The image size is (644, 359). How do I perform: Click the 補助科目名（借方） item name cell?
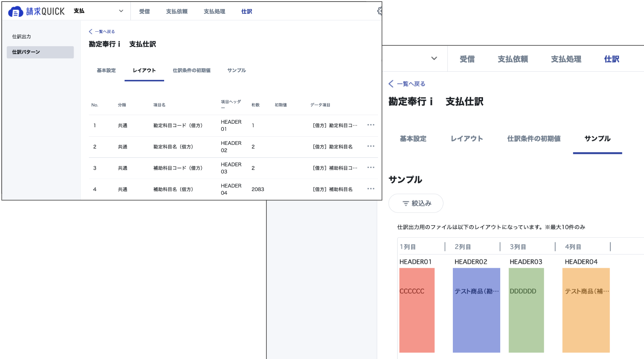[173, 189]
